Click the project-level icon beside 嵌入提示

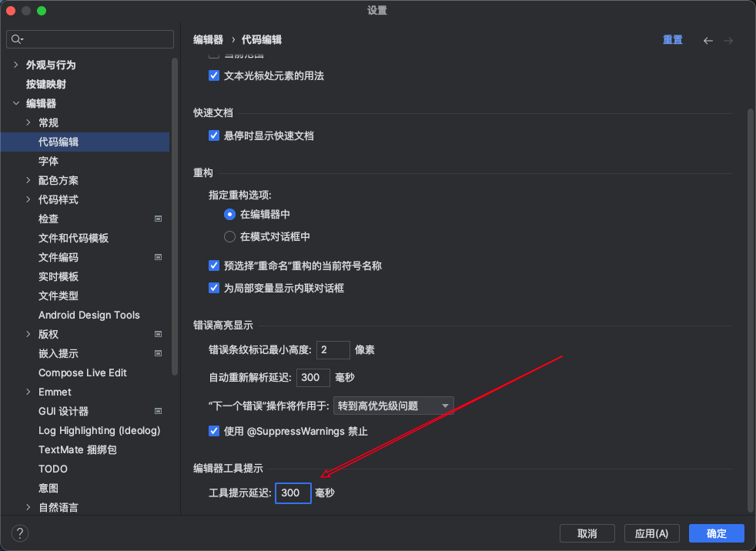158,353
